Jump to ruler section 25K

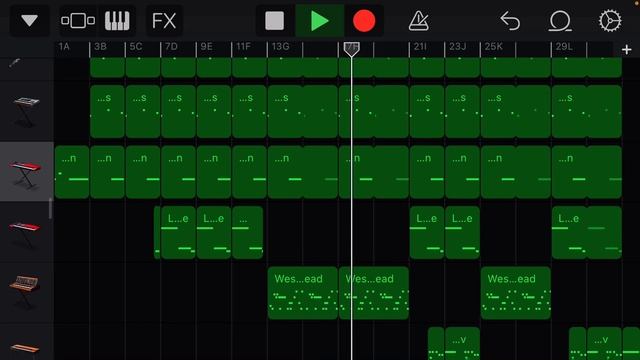pos(493,47)
